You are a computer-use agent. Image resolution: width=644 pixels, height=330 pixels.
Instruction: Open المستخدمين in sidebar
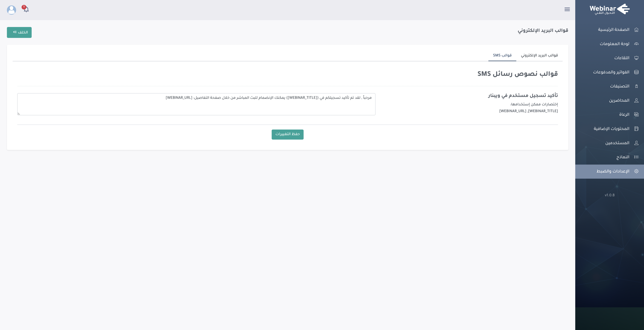609,143
